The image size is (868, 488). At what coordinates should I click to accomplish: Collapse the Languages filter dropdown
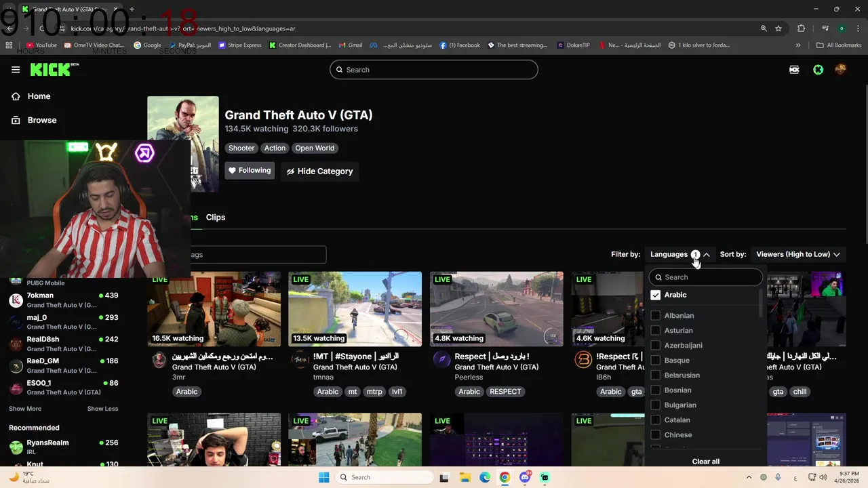(x=680, y=254)
